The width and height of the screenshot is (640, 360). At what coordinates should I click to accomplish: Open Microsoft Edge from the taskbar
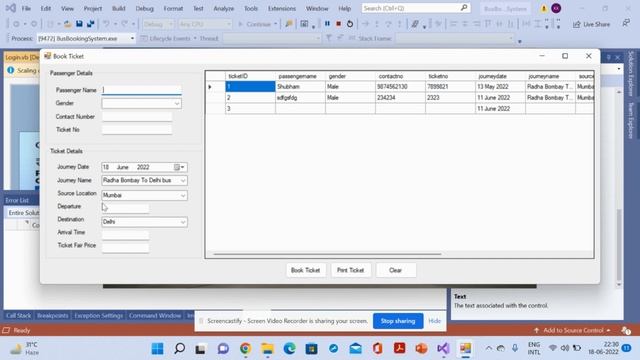pos(289,348)
